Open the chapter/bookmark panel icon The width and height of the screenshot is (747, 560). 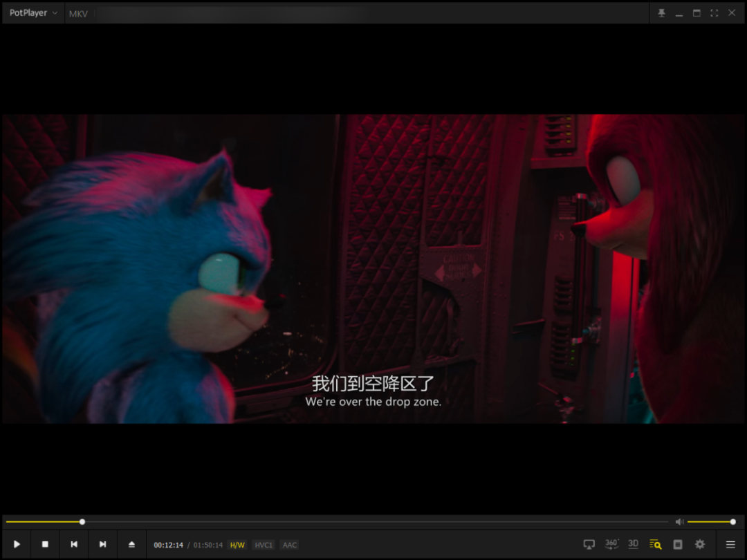tap(678, 544)
